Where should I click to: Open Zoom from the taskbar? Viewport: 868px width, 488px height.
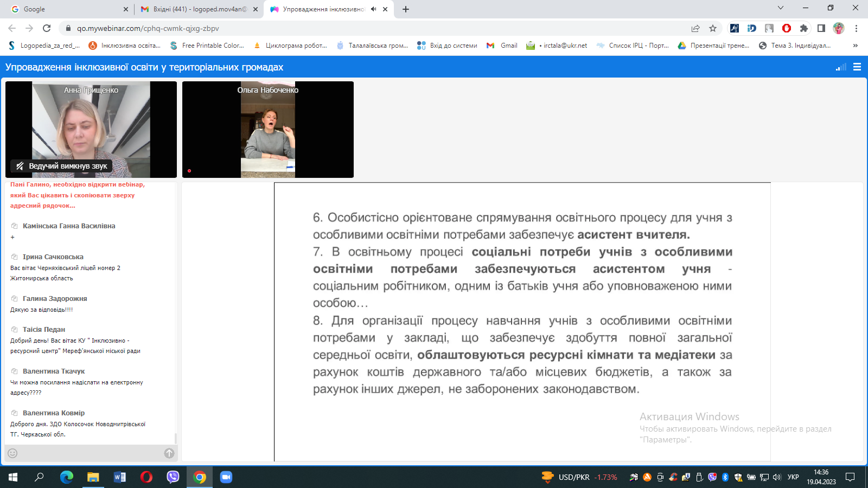(226, 477)
